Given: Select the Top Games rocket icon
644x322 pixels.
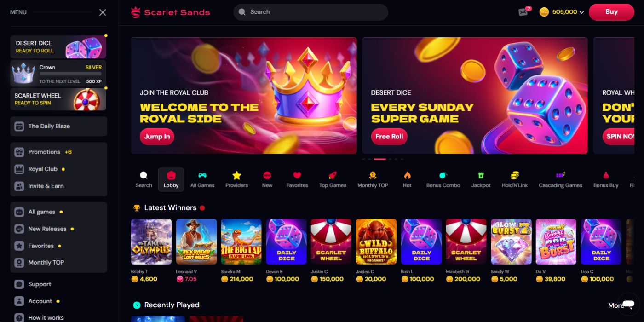Looking at the screenshot, I should click(333, 175).
